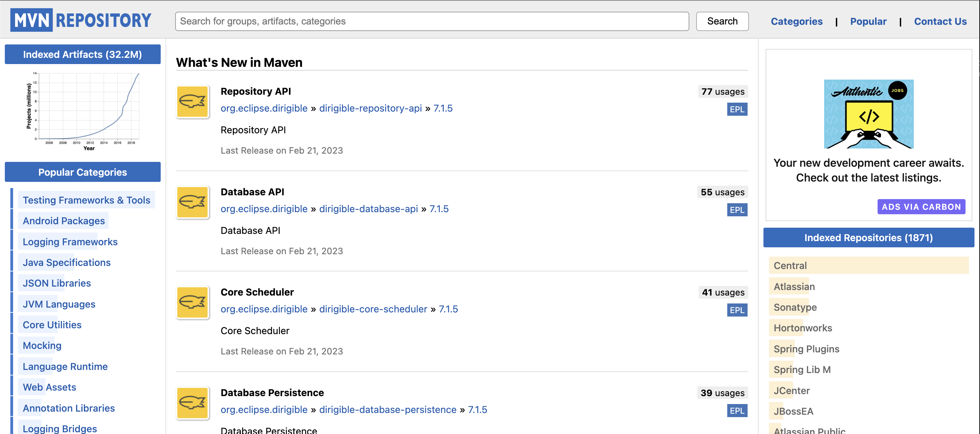This screenshot has width=980, height=434.
Task: Open Logging Bridges category
Action: point(60,428)
